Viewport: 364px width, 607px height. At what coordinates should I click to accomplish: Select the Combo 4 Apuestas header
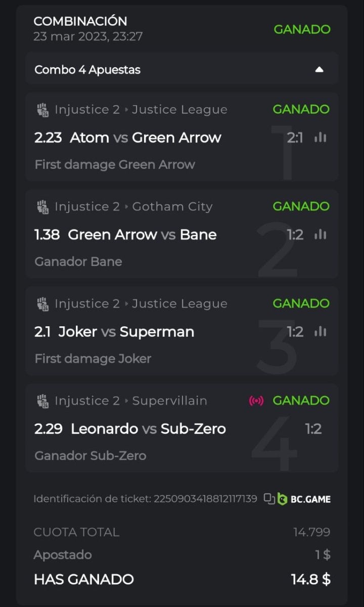(x=87, y=70)
